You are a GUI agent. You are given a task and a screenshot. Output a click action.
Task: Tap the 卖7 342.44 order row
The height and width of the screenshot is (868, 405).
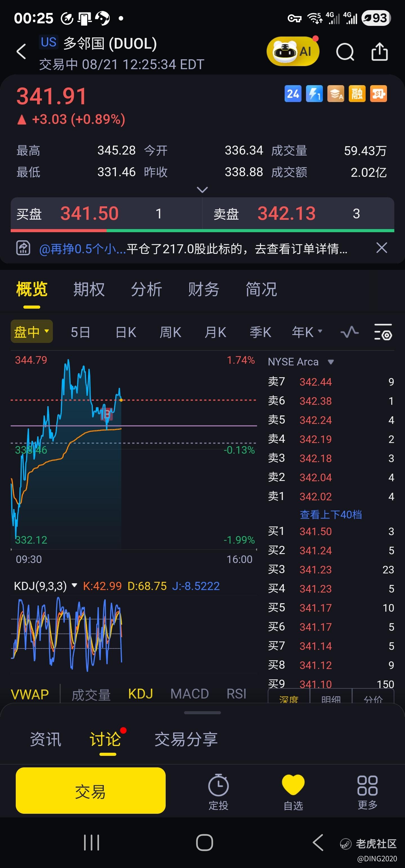[x=331, y=382]
